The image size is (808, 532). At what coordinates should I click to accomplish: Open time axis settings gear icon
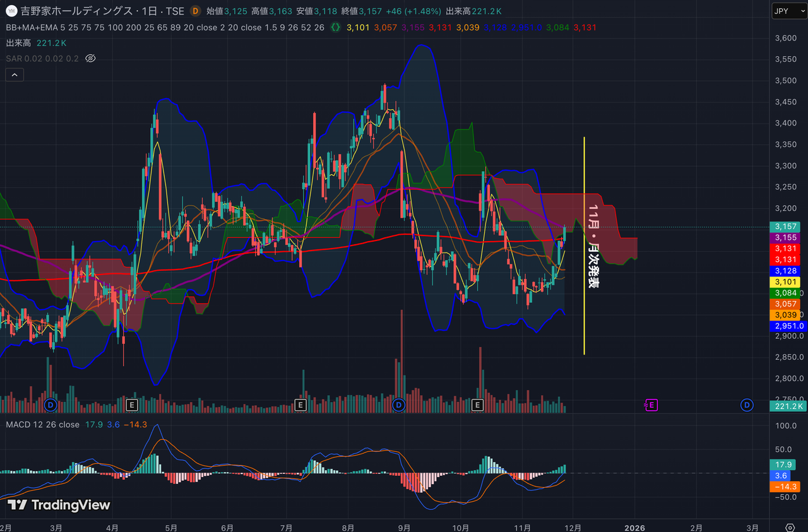790,527
